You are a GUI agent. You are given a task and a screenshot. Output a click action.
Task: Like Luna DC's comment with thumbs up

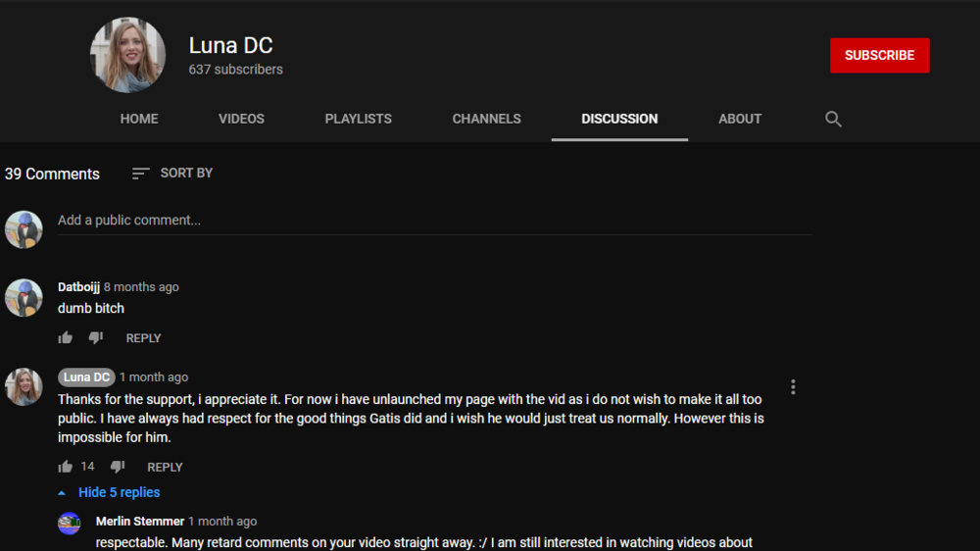(x=66, y=468)
